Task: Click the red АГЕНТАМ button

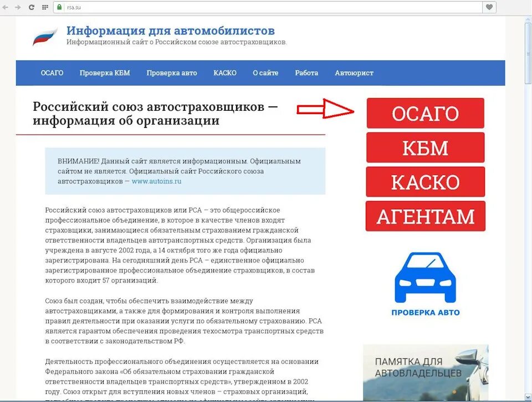Action: (x=426, y=217)
